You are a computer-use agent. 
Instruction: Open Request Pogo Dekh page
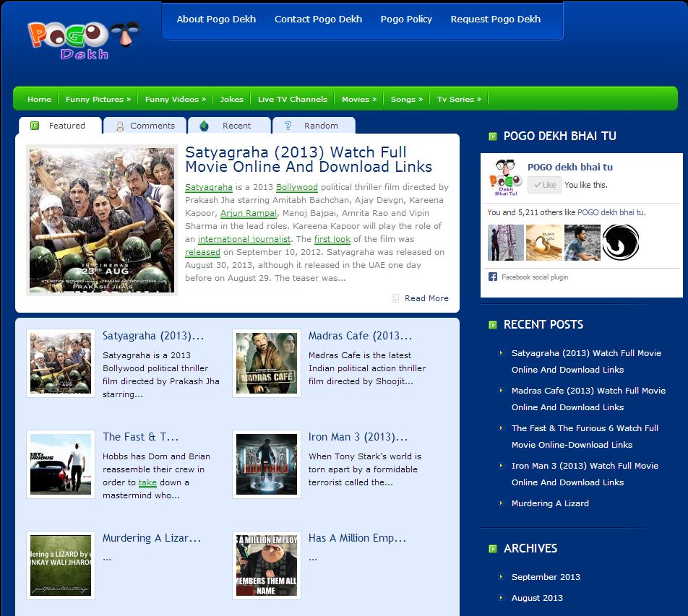pos(495,19)
